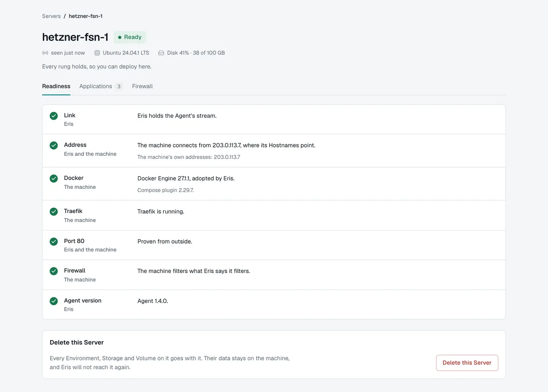The height and width of the screenshot is (392, 548).
Task: Click the disk icon beside Disk 41%
Action: pyautogui.click(x=161, y=53)
